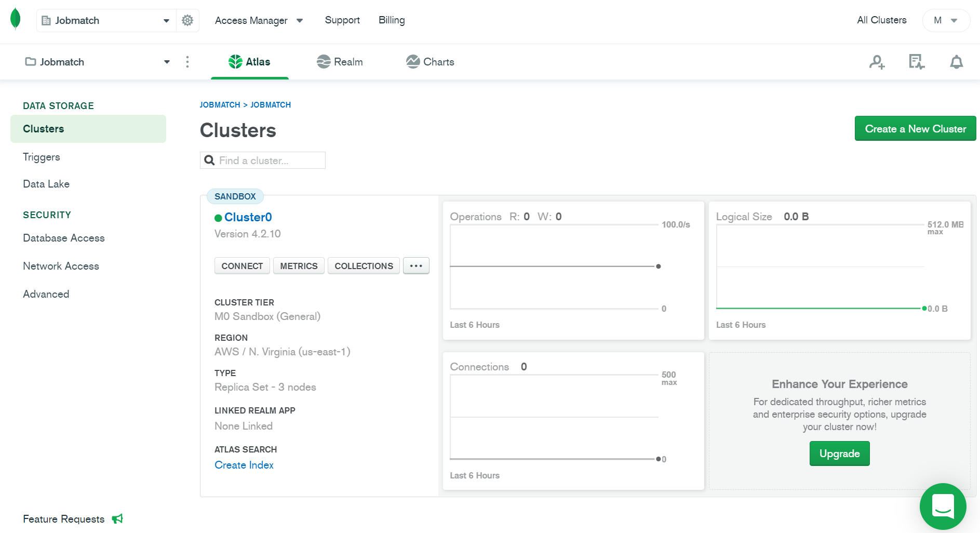Click the None Linked text
This screenshot has width=980, height=533.
pos(244,426)
